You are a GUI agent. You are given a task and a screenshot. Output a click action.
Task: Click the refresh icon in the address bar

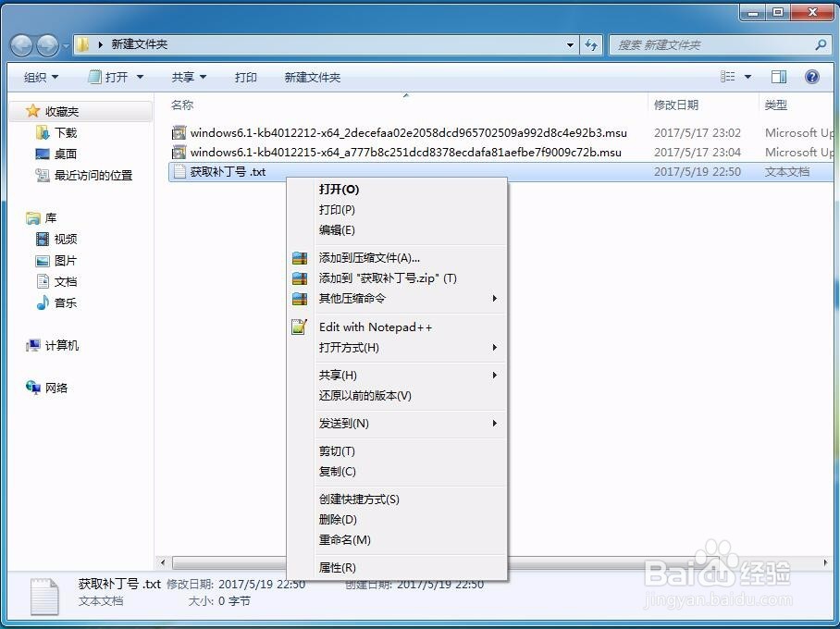591,43
